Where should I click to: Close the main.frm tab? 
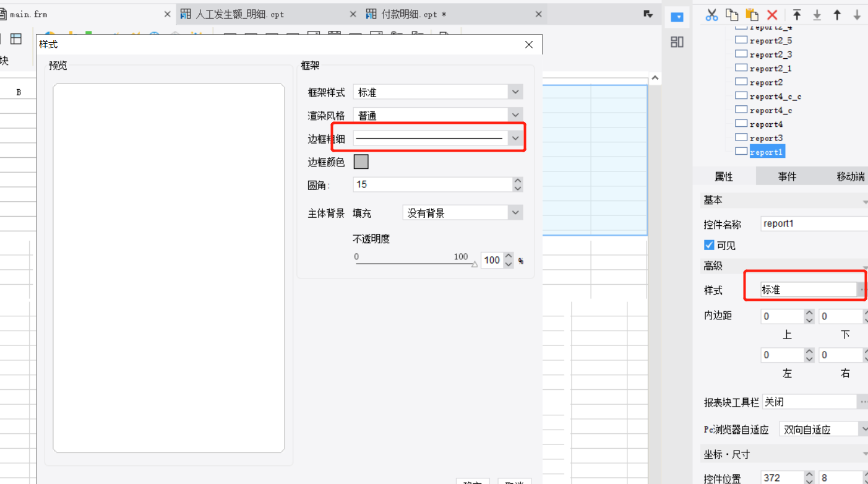[x=167, y=14]
